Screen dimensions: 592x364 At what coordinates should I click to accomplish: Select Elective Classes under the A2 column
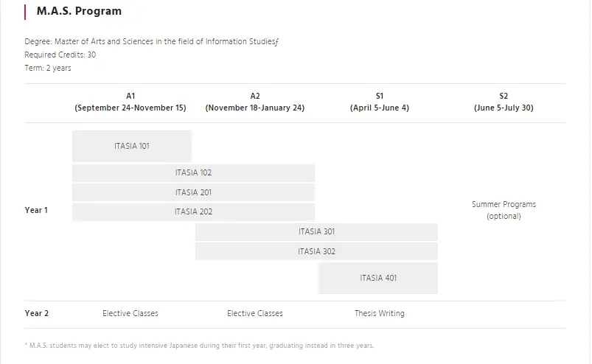point(255,313)
